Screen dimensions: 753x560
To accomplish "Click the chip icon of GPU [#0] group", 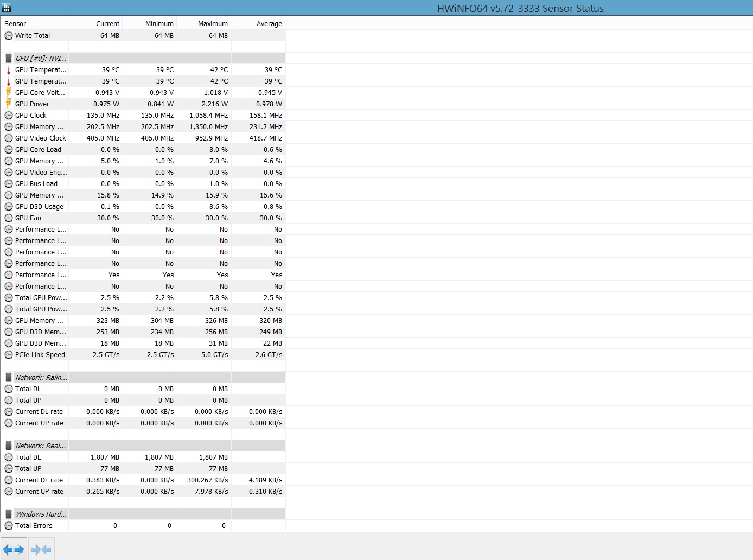I will point(9,59).
